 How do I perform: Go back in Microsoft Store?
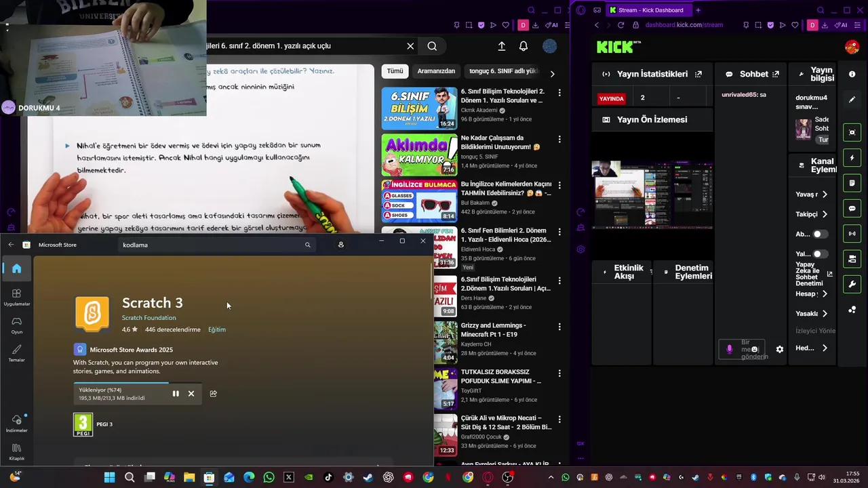click(11, 245)
